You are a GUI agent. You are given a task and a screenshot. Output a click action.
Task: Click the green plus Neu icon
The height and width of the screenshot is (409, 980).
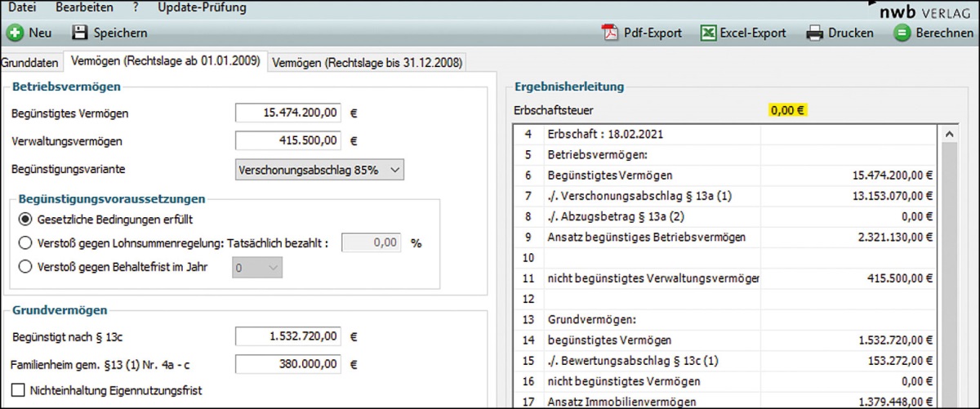(x=15, y=33)
